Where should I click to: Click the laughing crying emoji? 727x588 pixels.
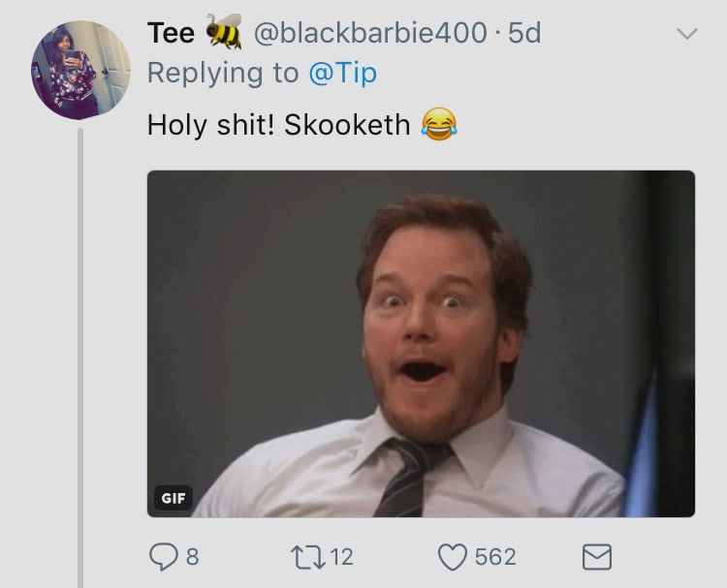pyautogui.click(x=440, y=124)
